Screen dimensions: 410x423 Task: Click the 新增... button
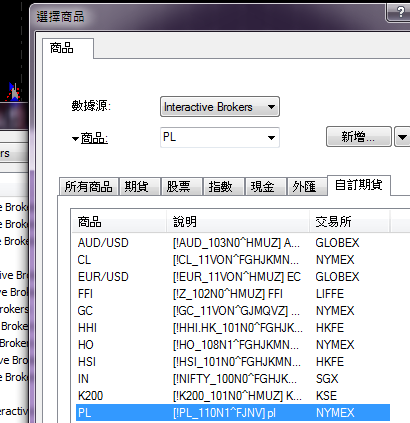pyautogui.click(x=358, y=136)
